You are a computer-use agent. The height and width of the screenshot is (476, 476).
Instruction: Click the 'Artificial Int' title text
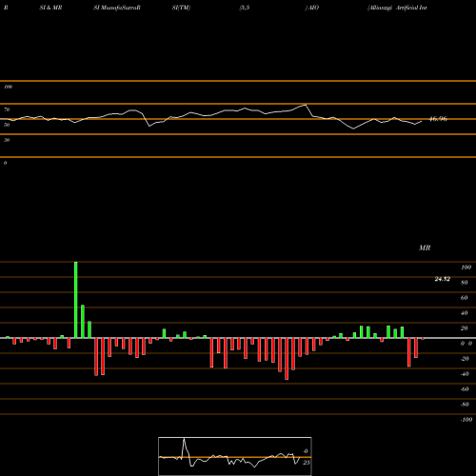(411, 8)
